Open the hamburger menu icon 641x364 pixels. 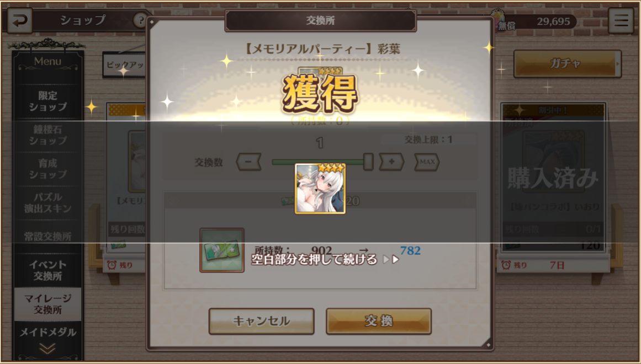(x=621, y=21)
